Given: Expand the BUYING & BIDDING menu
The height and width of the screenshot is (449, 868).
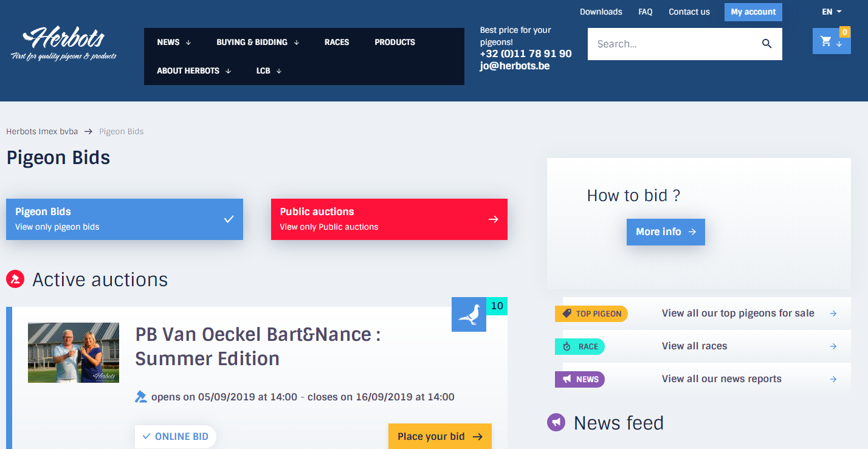Looking at the screenshot, I should click(258, 42).
